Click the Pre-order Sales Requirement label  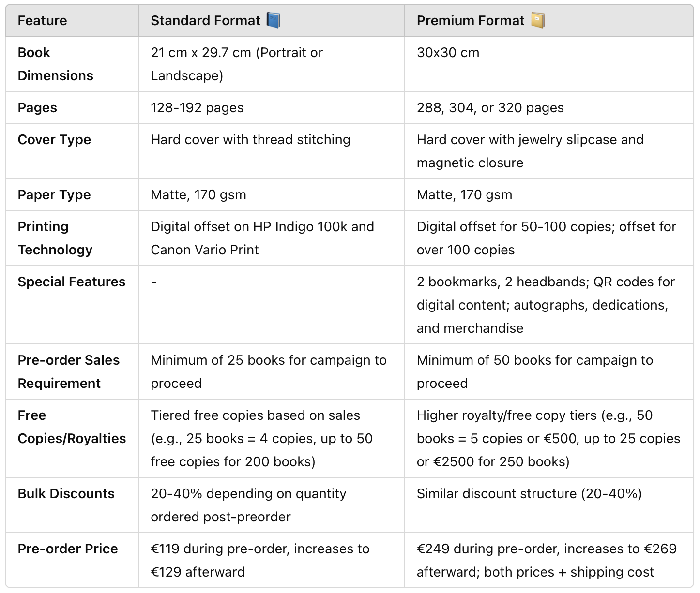point(68,371)
